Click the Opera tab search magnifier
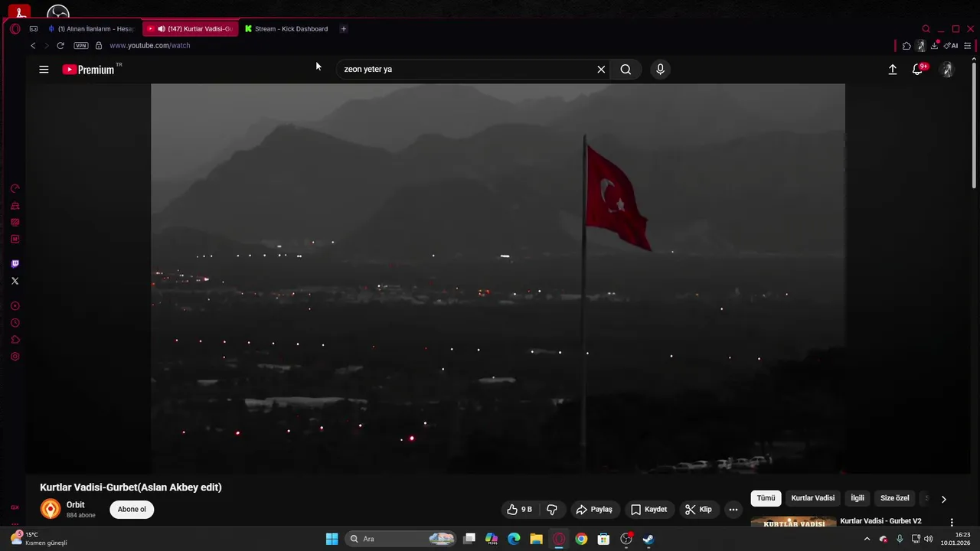980x551 pixels. pyautogui.click(x=926, y=29)
